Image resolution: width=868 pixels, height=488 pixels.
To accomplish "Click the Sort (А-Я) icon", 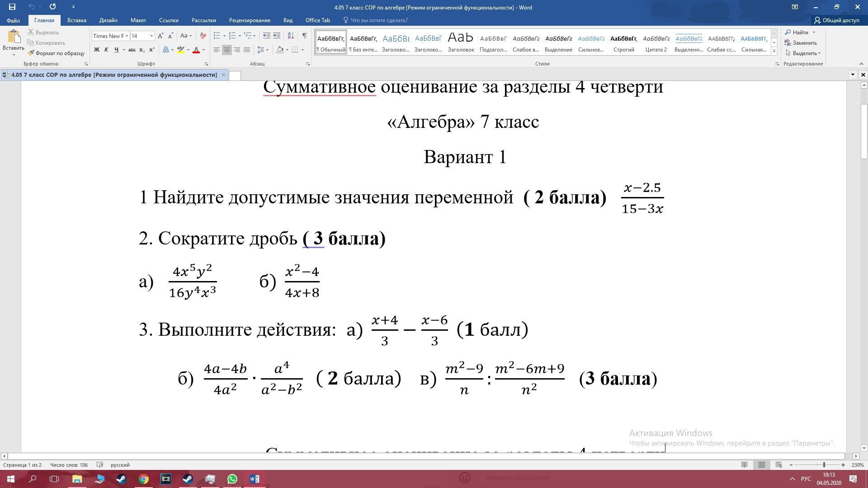I will pos(291,36).
